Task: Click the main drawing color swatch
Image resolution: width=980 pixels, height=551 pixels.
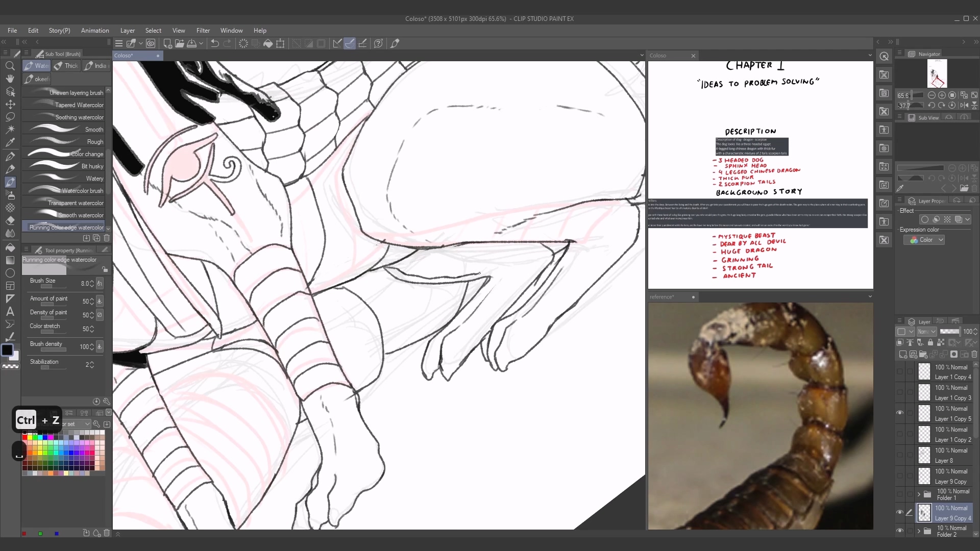Action: coord(7,350)
